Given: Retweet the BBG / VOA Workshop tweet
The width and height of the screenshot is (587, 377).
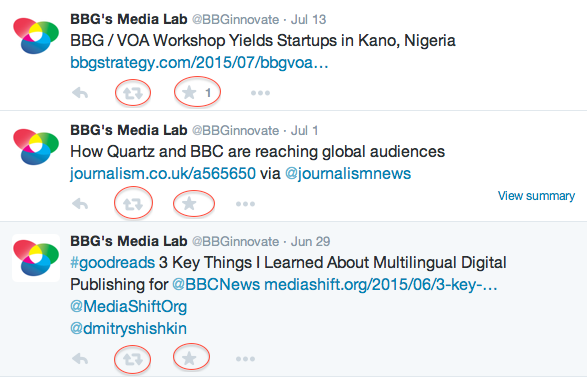Looking at the screenshot, I should coord(133,93).
